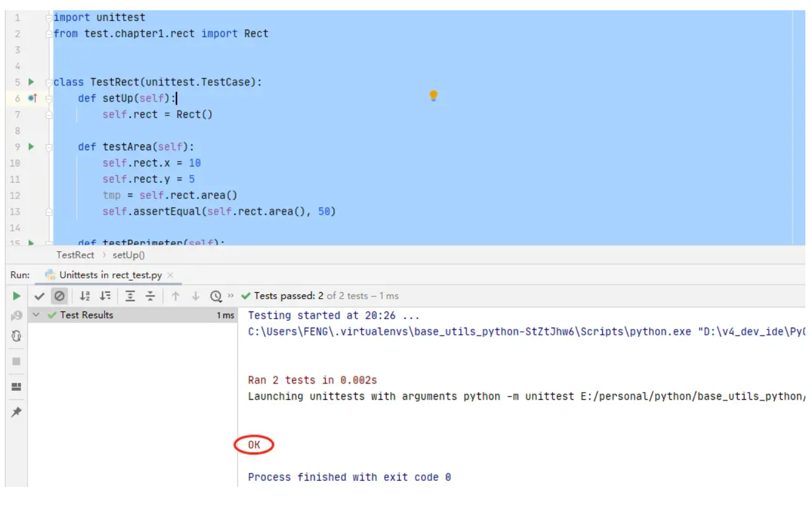Click 'from test.chapter1.rect import Rect' line

pyautogui.click(x=161, y=34)
